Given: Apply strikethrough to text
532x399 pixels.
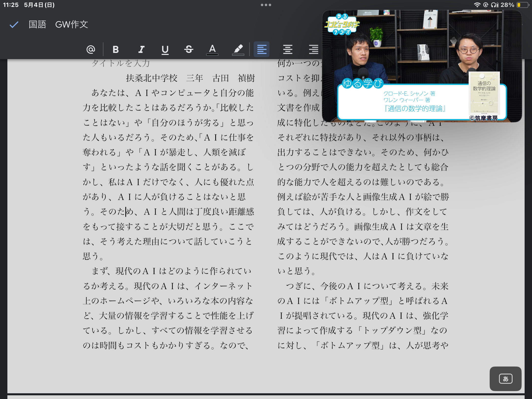Looking at the screenshot, I should point(189,50).
